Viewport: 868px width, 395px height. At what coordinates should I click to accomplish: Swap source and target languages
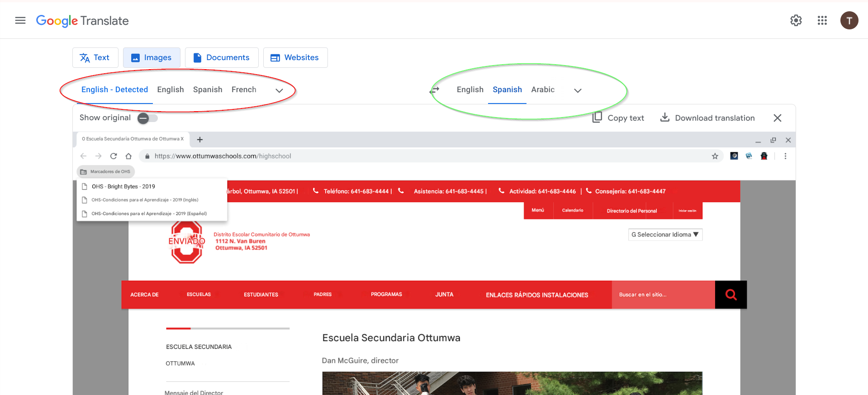pyautogui.click(x=435, y=90)
